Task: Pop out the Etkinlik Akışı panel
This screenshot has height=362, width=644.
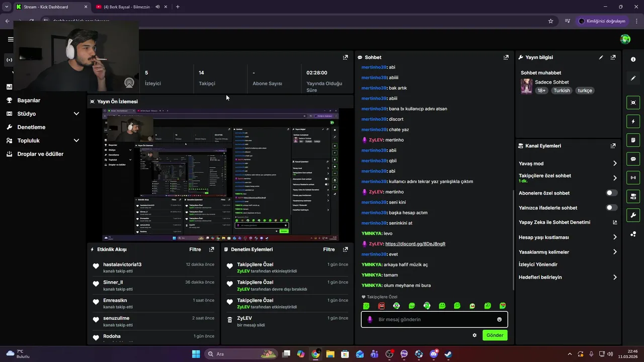Action: (x=211, y=249)
